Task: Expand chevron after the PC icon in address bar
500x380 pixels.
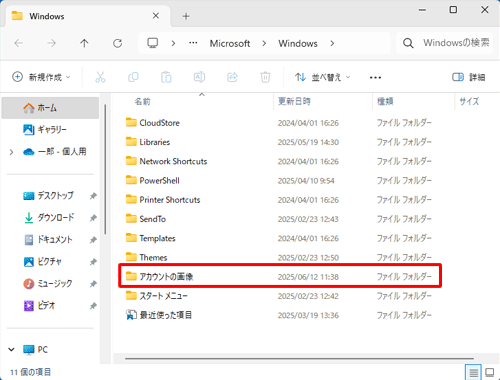Action: point(173,43)
